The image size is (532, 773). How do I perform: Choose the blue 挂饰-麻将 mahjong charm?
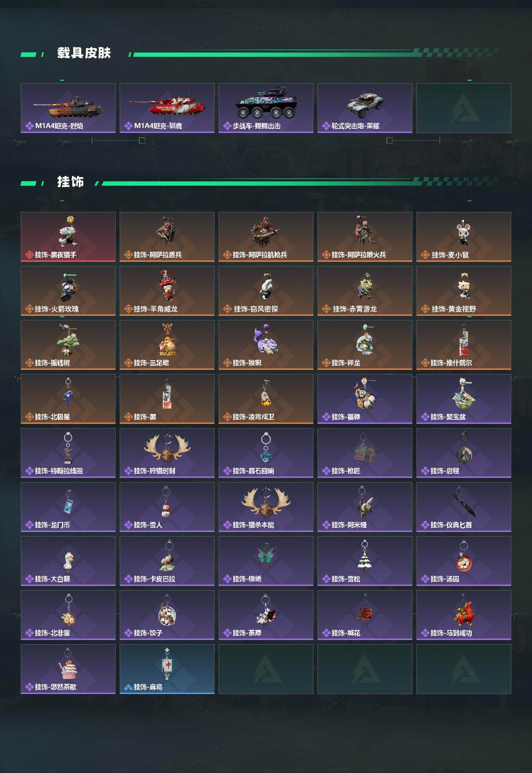pos(167,669)
